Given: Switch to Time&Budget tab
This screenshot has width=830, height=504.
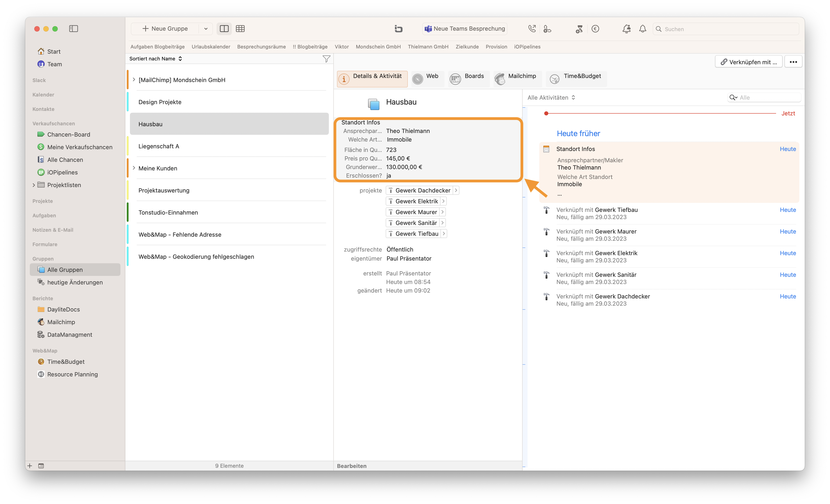Looking at the screenshot, I should click(576, 79).
